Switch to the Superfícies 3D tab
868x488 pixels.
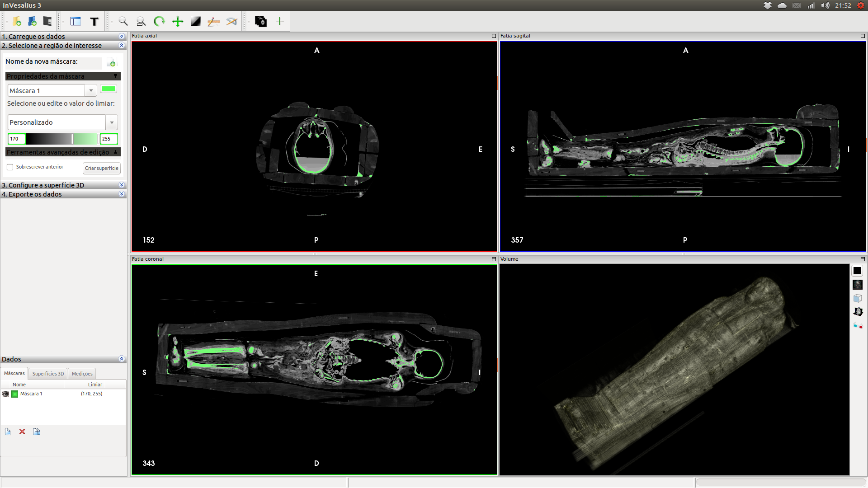pos(48,374)
